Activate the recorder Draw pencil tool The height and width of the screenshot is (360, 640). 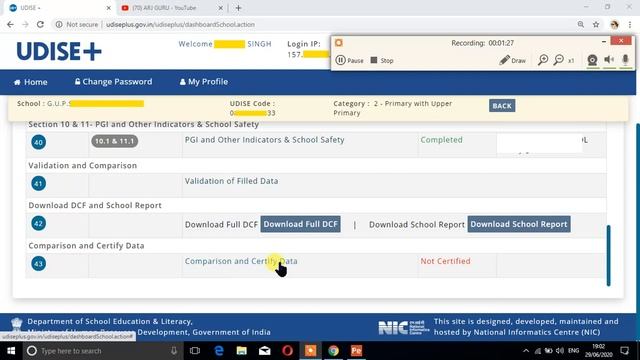coord(513,60)
